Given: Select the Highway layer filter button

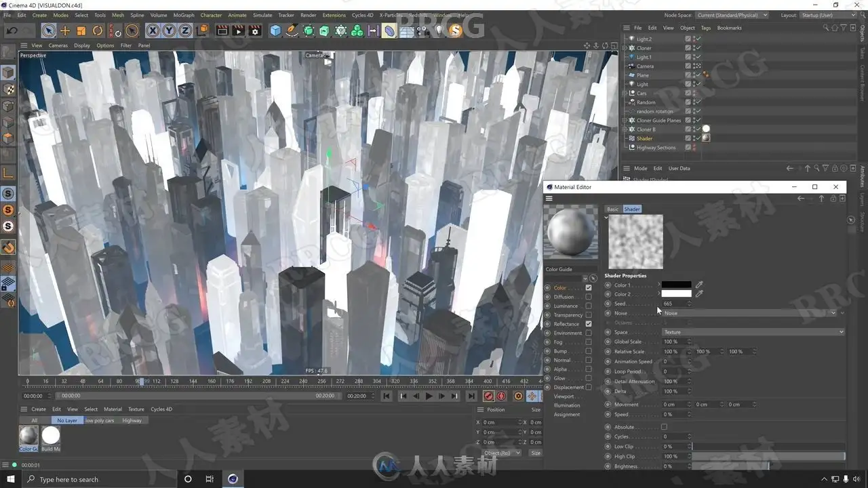Looking at the screenshot, I should 132,420.
